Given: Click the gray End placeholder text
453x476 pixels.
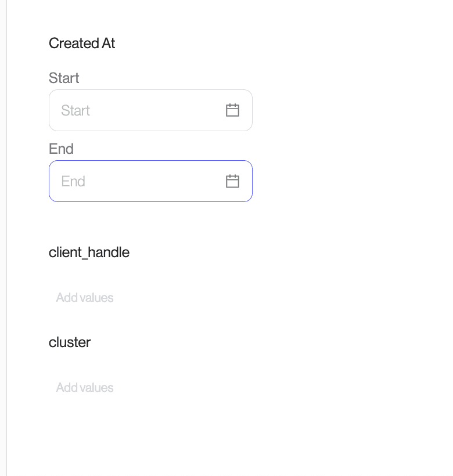Looking at the screenshot, I should pyautogui.click(x=73, y=182).
